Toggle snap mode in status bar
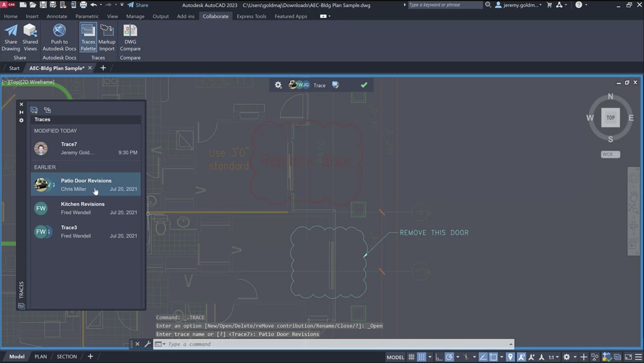Viewport: 644px width, 363px height. 422,357
